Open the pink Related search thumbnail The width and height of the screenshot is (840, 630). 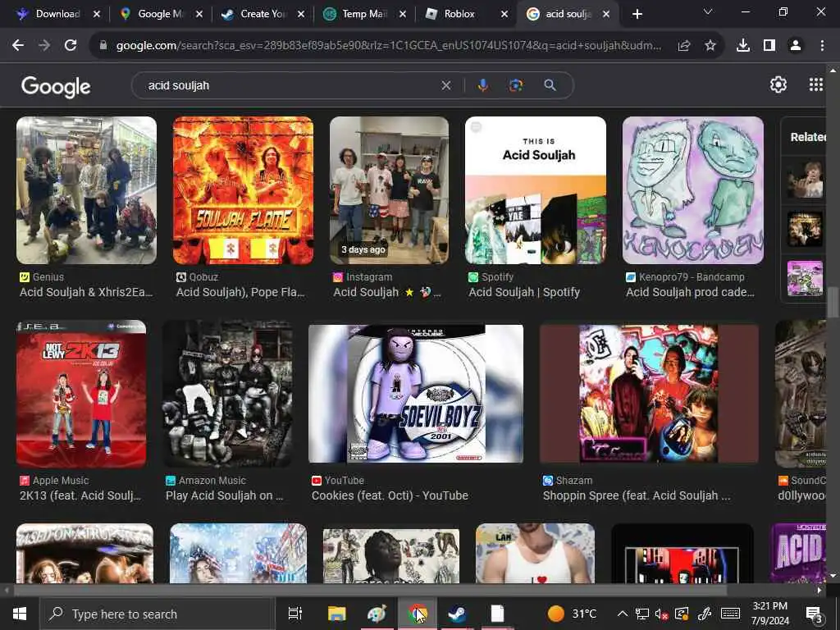point(805,278)
